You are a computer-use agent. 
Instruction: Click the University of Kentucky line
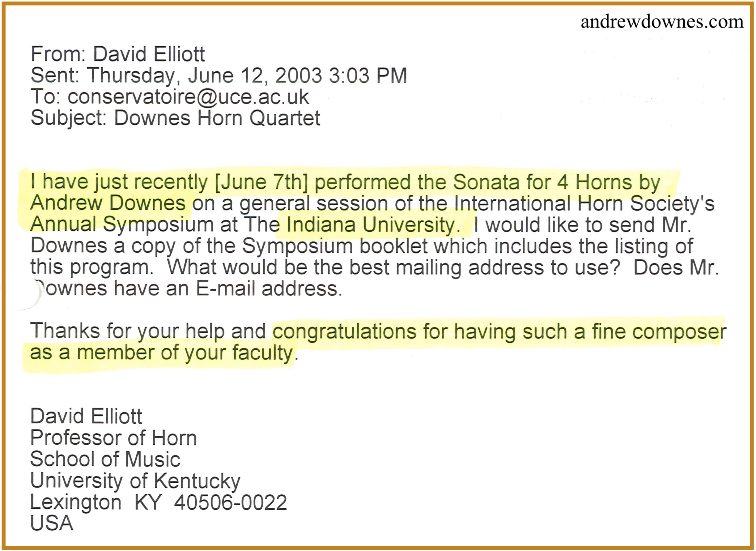click(x=135, y=481)
